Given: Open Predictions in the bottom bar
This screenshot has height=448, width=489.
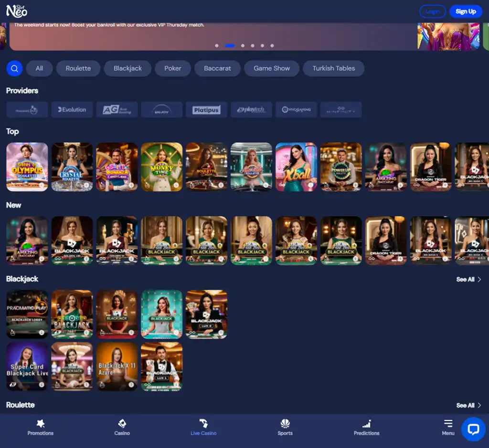Looking at the screenshot, I should pos(366,427).
